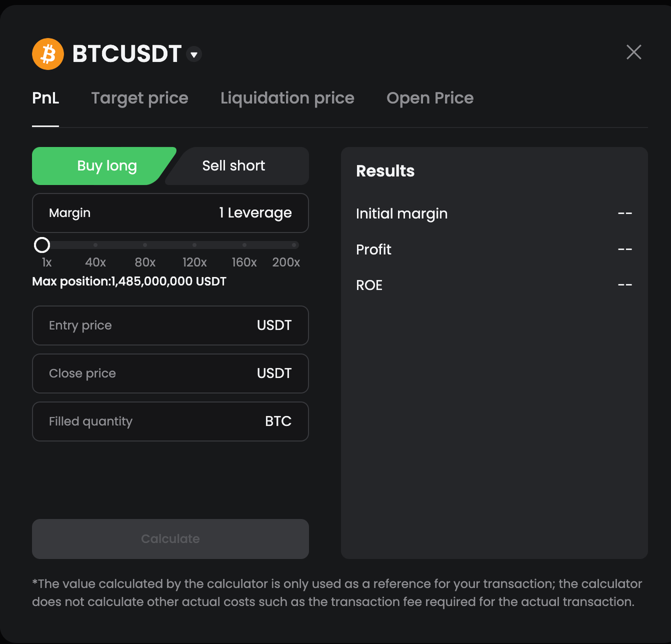The width and height of the screenshot is (671, 644).
Task: Set leverage slider to 80x mark
Action: [x=145, y=245]
